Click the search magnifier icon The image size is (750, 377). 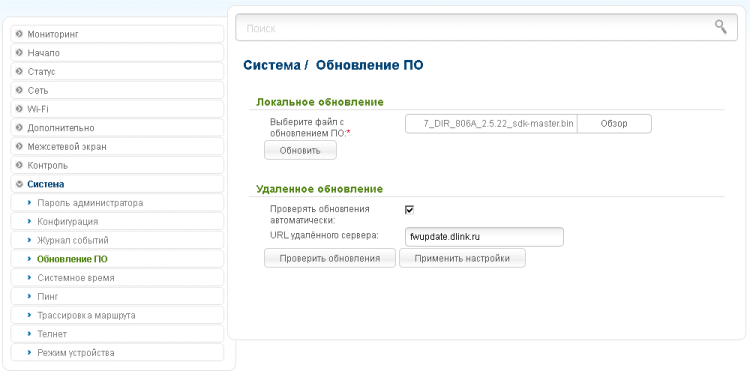click(720, 27)
